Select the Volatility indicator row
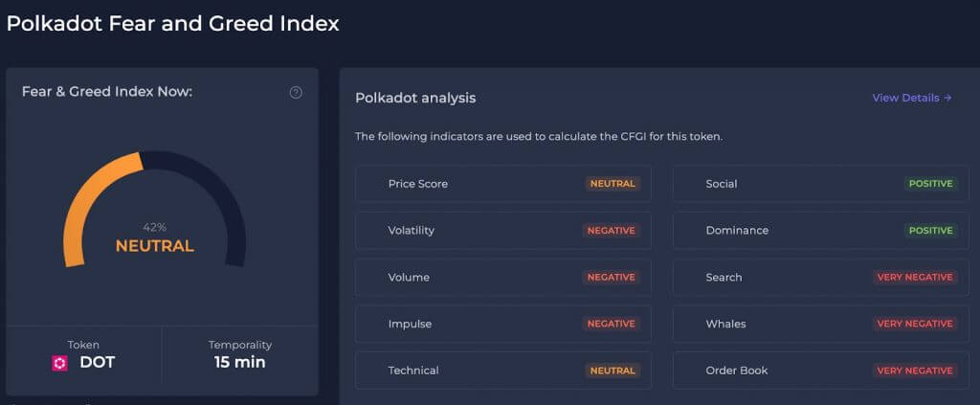The height and width of the screenshot is (405, 980). [503, 231]
